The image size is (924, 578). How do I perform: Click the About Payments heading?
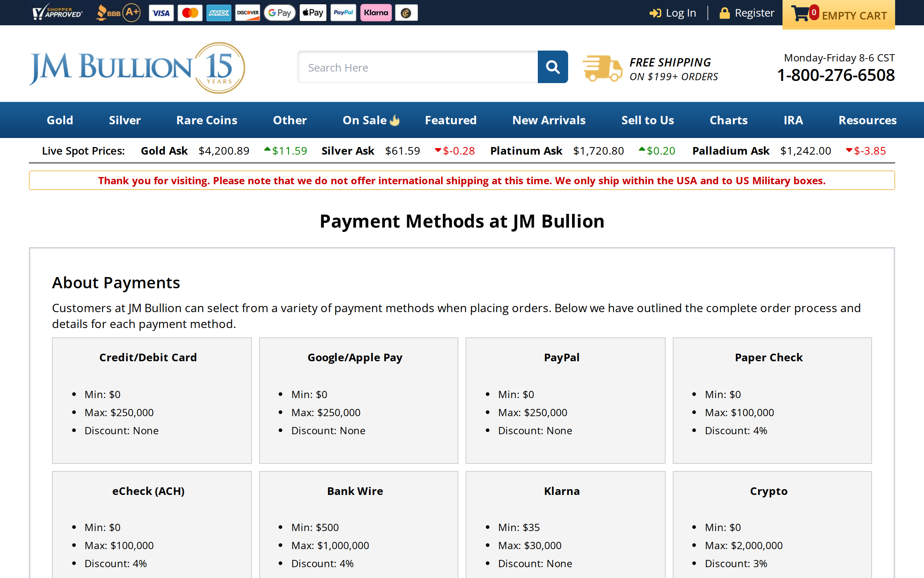[116, 283]
